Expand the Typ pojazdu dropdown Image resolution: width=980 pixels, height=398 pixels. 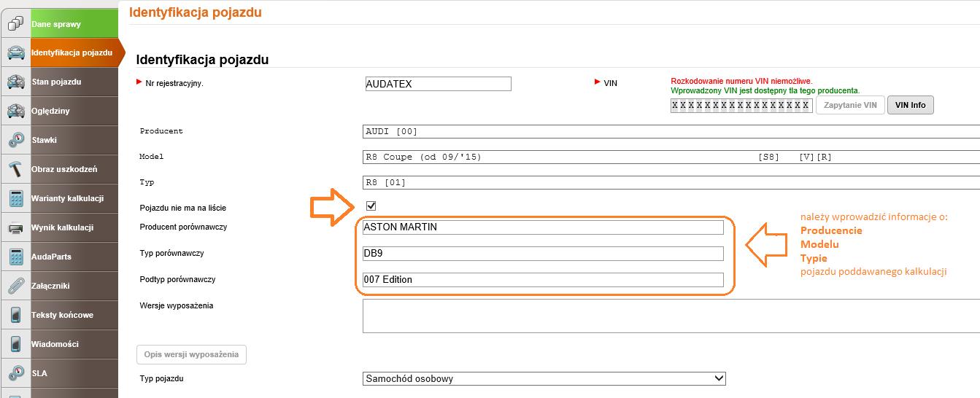544,378
